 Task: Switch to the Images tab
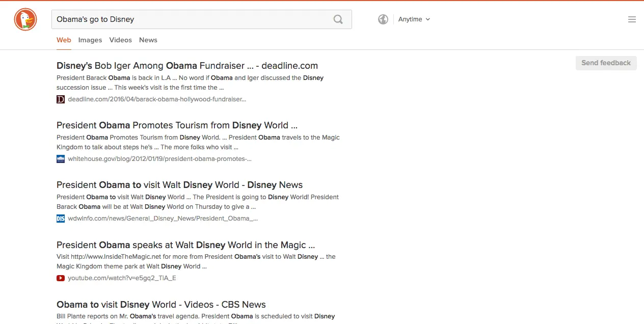[x=90, y=40]
